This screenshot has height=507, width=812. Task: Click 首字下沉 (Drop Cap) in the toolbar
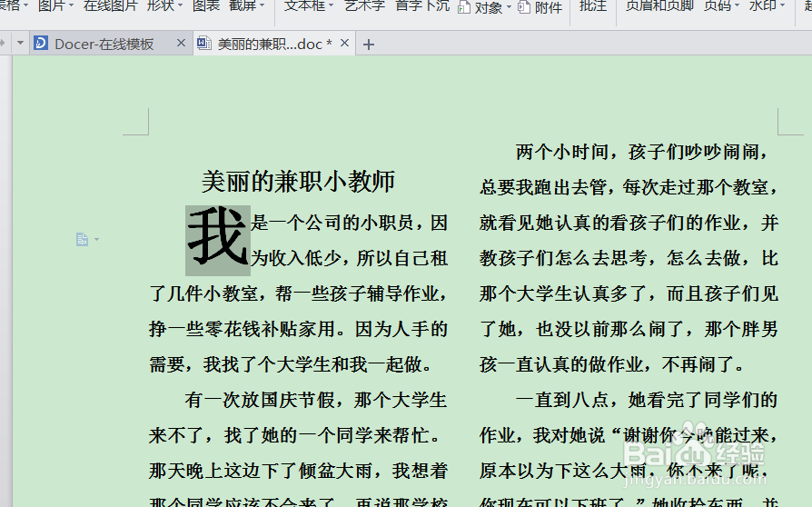(422, 5)
